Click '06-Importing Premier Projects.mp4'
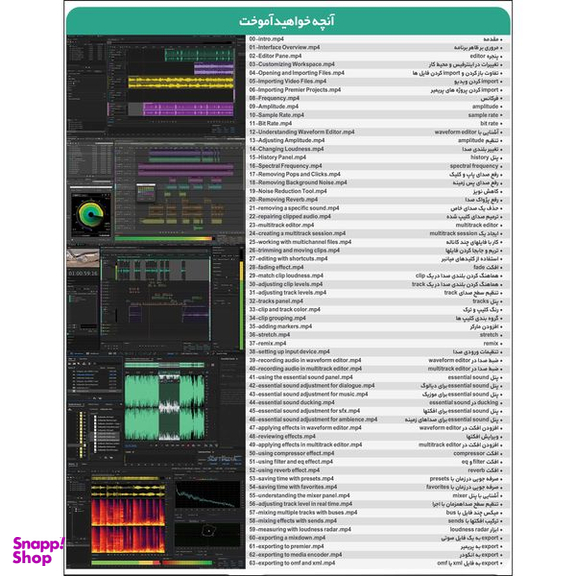This screenshot has height=576, width=576. coord(295,90)
